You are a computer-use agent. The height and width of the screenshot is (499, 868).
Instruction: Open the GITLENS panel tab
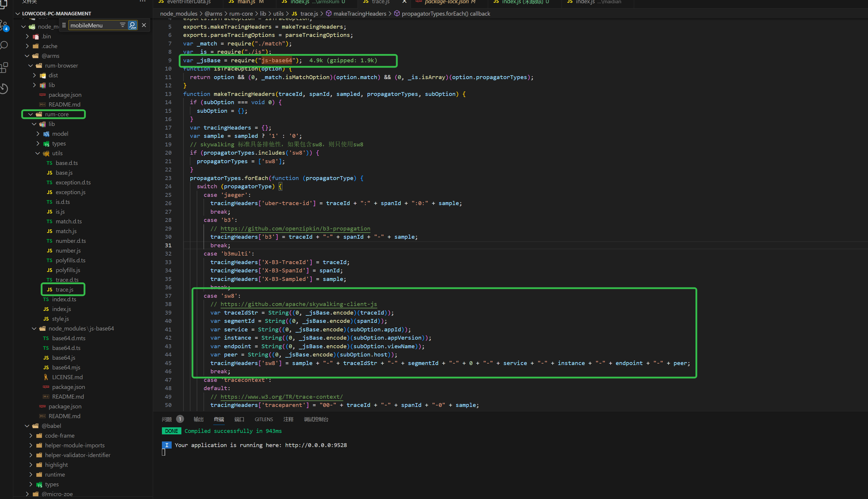pos(264,419)
